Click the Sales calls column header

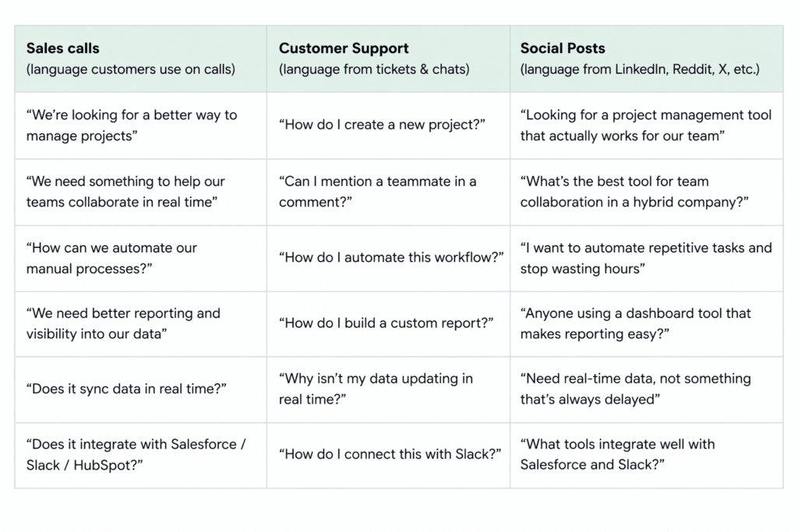(x=63, y=48)
